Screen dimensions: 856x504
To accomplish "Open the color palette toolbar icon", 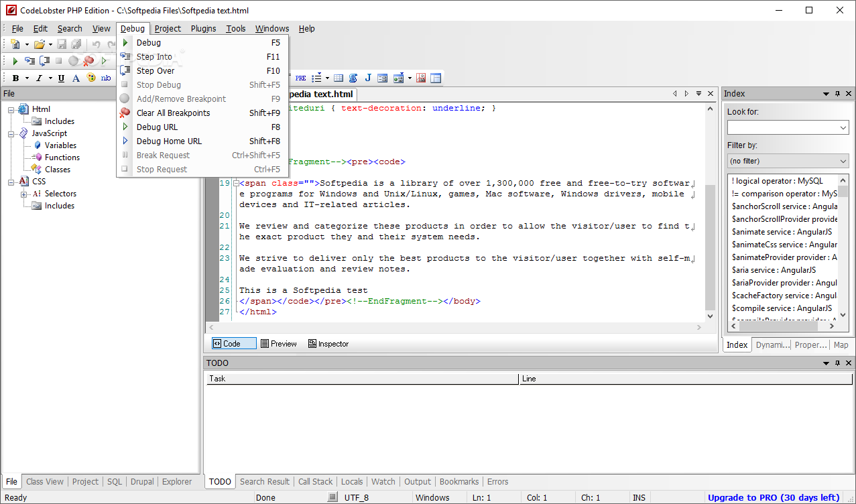I will (91, 78).
